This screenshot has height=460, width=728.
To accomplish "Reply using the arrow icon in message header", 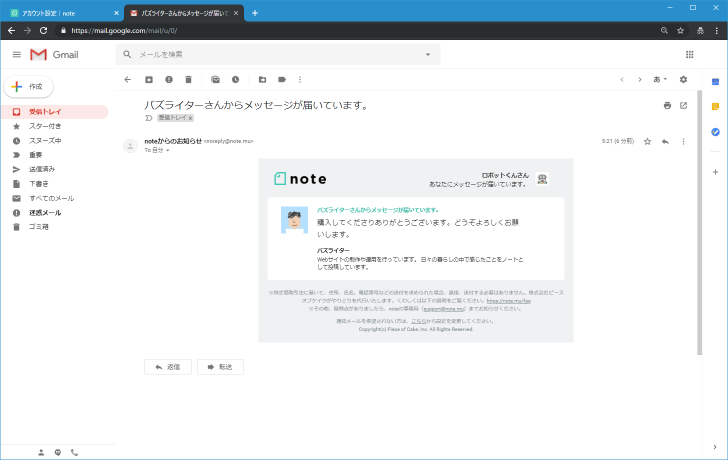I will pyautogui.click(x=665, y=142).
